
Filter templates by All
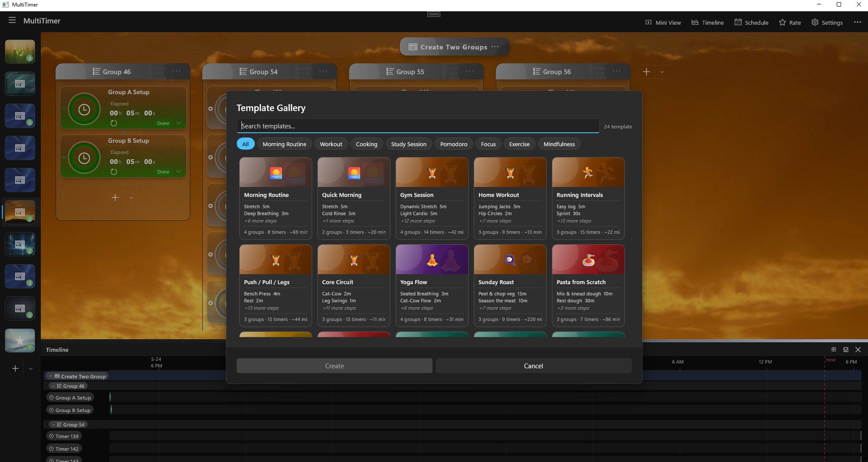(245, 144)
